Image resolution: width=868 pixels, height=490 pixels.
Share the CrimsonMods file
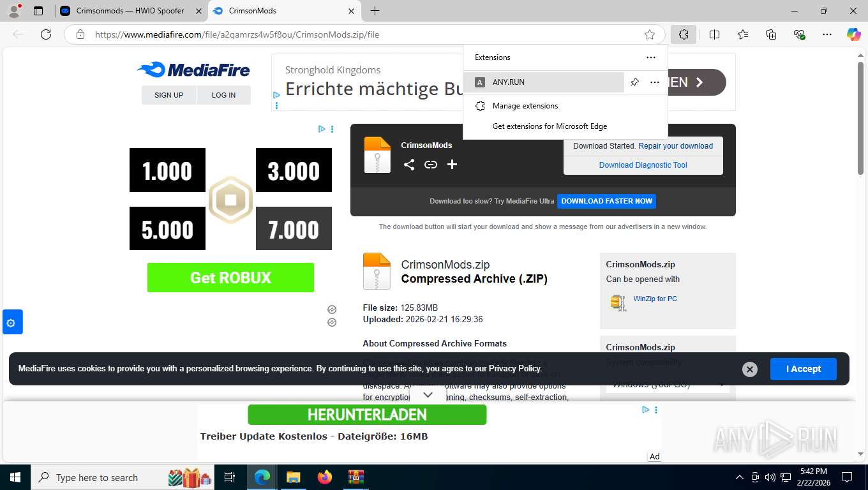[409, 165]
